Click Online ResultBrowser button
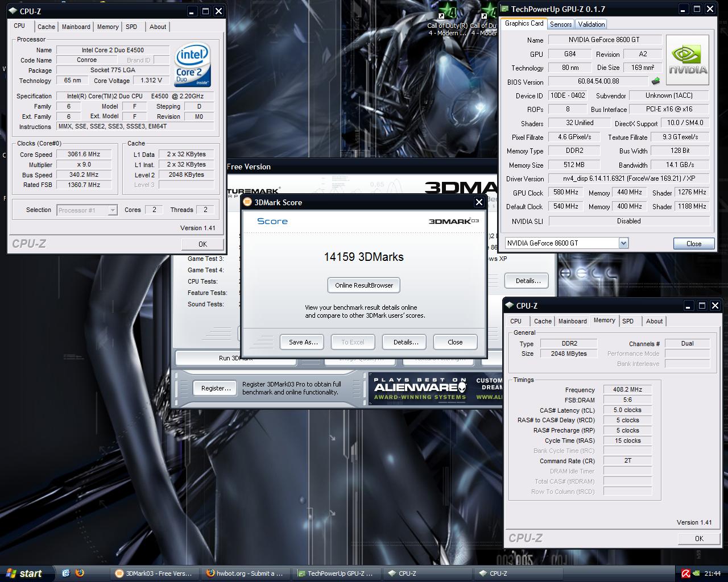This screenshot has width=728, height=582. click(364, 285)
